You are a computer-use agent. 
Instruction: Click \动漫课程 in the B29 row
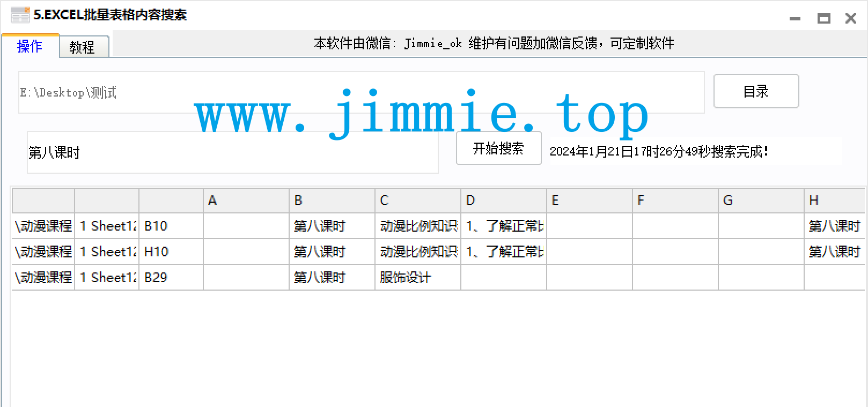click(43, 277)
